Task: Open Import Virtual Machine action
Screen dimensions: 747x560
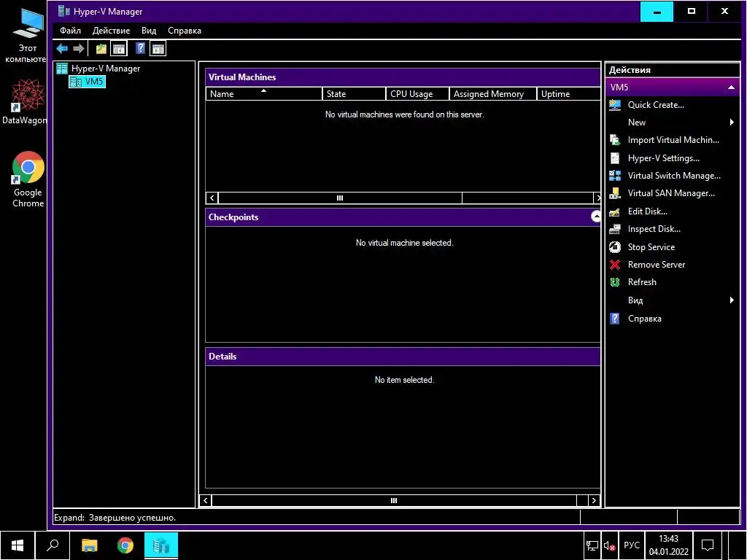Action: [x=673, y=140]
